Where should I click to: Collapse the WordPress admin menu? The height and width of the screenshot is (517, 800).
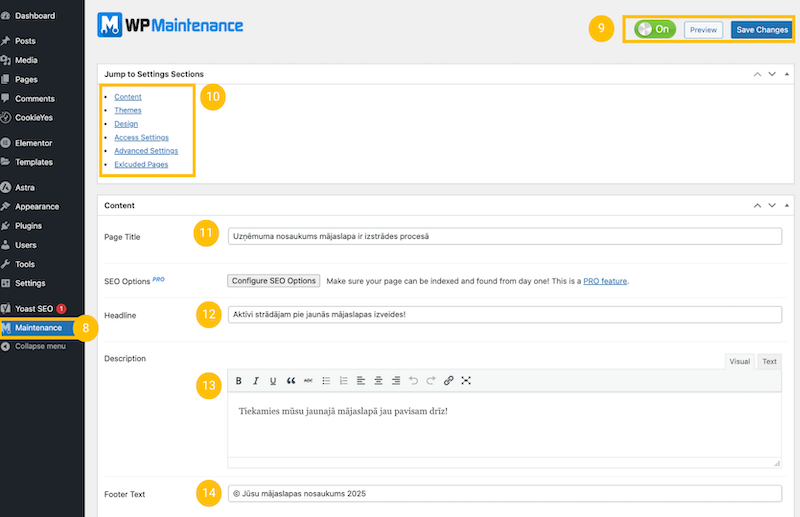click(x=40, y=346)
